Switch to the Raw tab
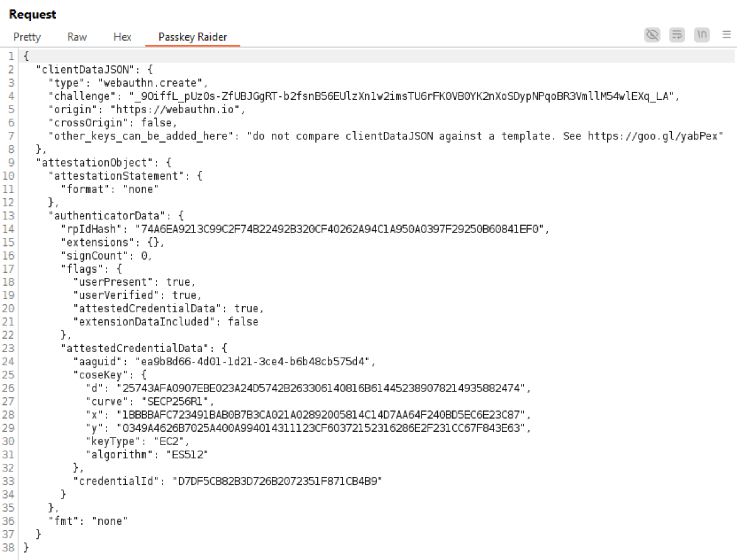The width and height of the screenshot is (737, 560). pos(77,37)
